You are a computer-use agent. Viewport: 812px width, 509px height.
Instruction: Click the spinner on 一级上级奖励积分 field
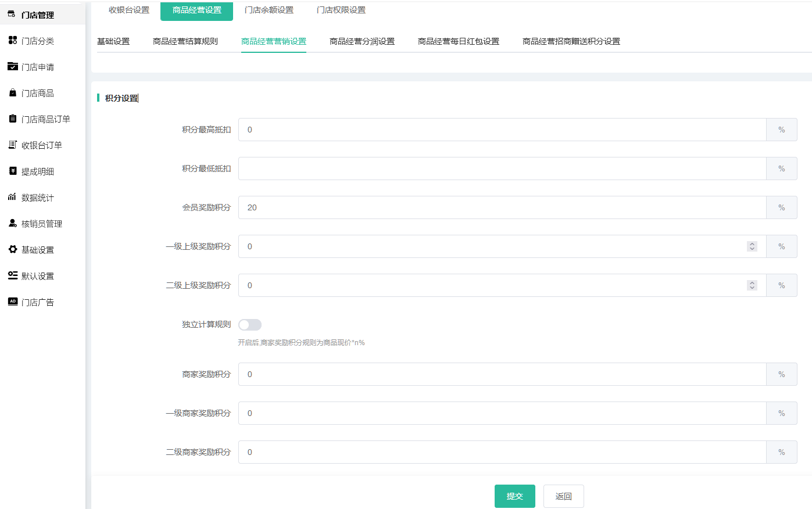(752, 246)
